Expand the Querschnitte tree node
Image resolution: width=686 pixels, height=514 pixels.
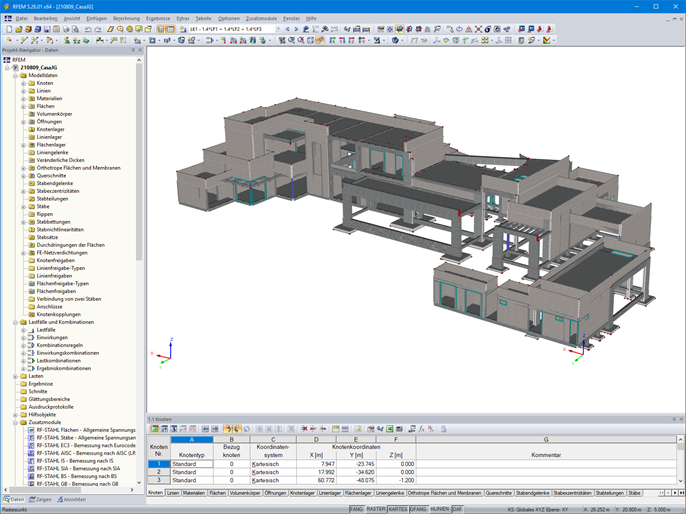[24, 176]
